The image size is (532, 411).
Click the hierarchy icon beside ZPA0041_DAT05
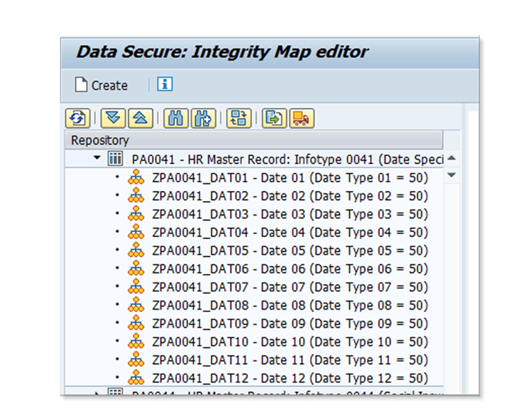[136, 250]
